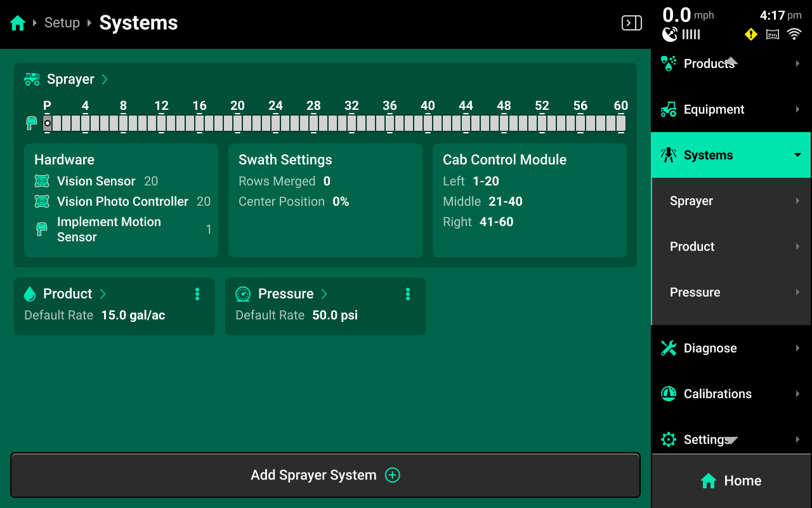Click the Vision Photo Controller icon
Image resolution: width=812 pixels, height=508 pixels.
coord(42,202)
